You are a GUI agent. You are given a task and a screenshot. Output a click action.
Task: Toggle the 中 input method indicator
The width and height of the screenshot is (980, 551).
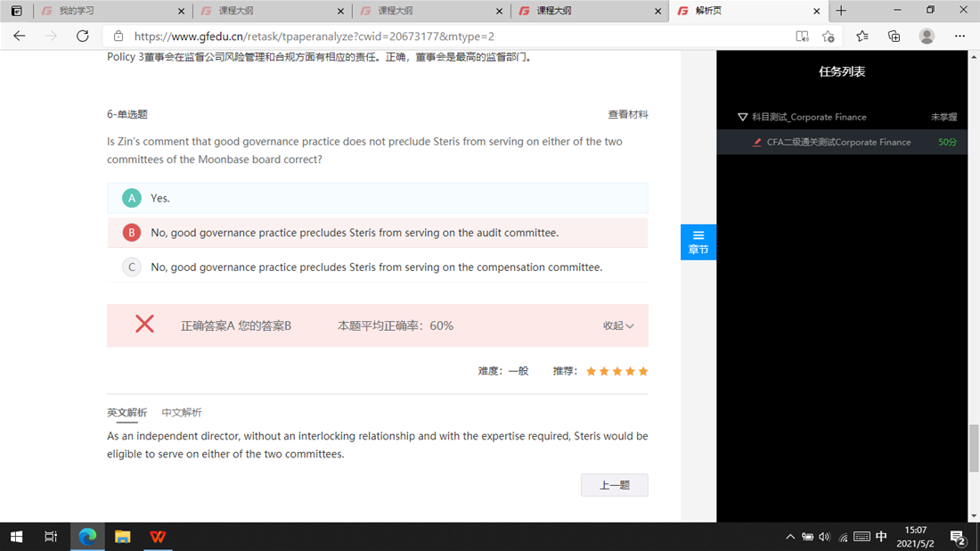[881, 537]
